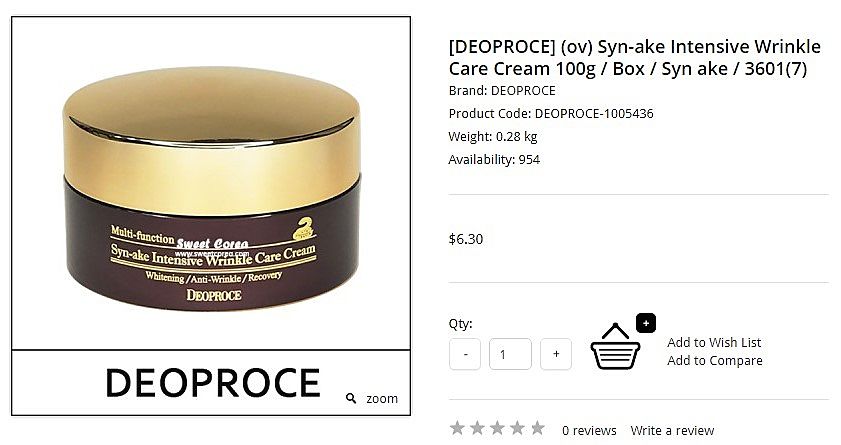
Task: Rate product with third star
Action: coord(497,428)
